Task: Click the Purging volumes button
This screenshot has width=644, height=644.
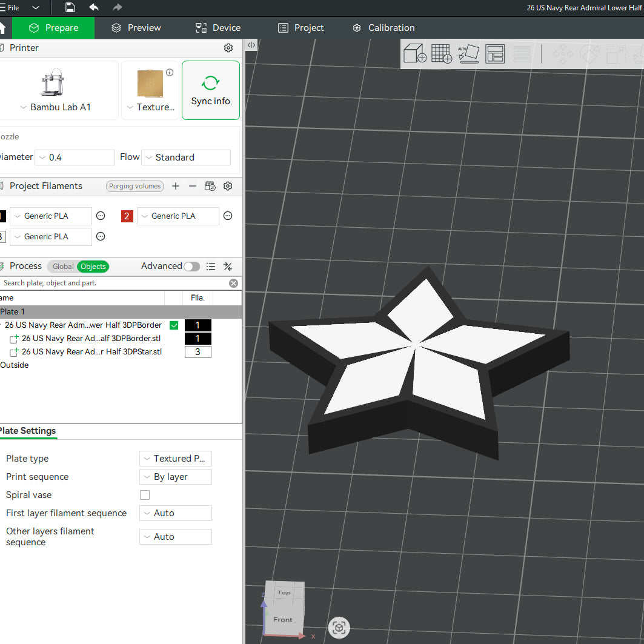Action: click(134, 186)
